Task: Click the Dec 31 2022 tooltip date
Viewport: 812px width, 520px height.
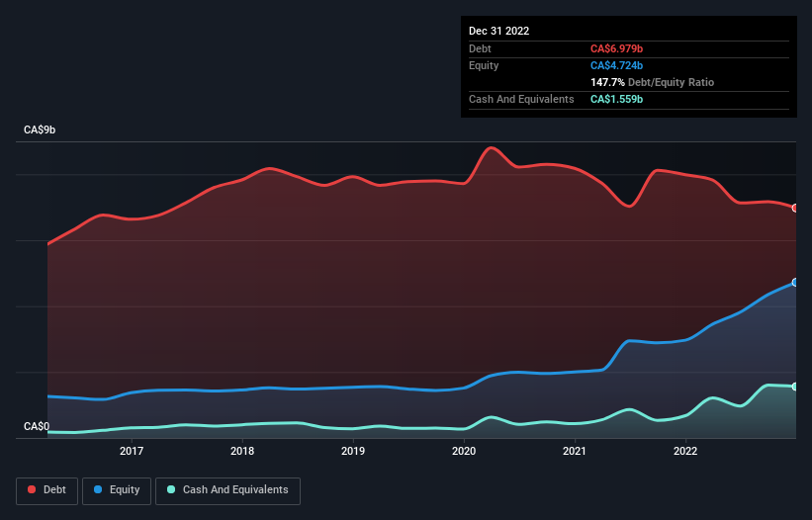Action: click(x=498, y=31)
